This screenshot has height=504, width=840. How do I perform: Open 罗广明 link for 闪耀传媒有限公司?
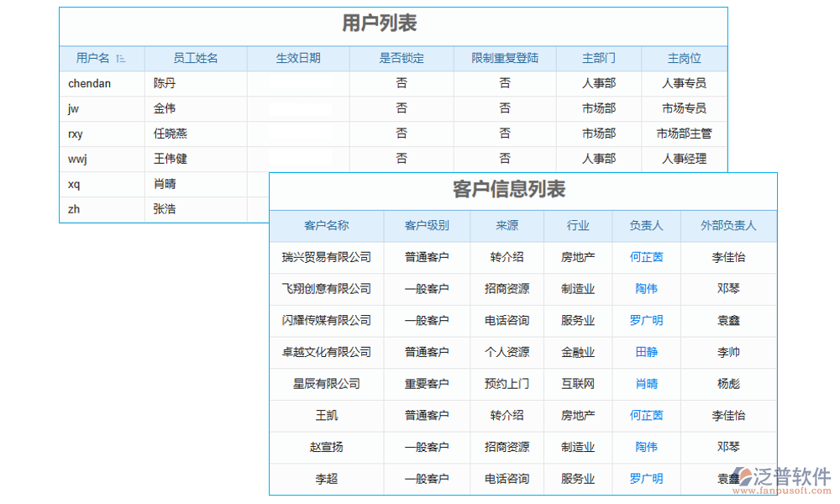tap(645, 320)
